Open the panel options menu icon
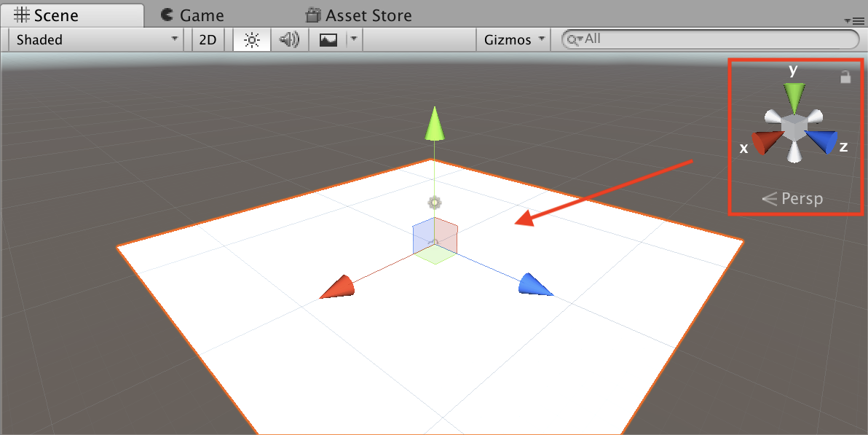The height and width of the screenshot is (435, 868). click(x=855, y=20)
